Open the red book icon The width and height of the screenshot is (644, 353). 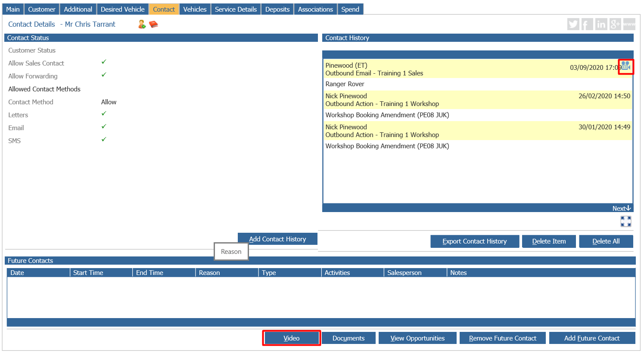pos(153,24)
